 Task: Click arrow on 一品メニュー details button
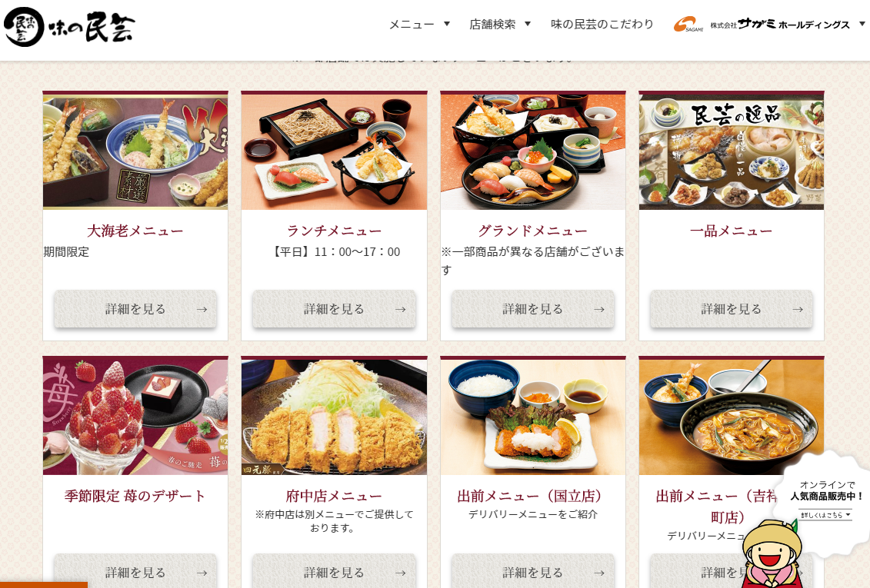[798, 309]
